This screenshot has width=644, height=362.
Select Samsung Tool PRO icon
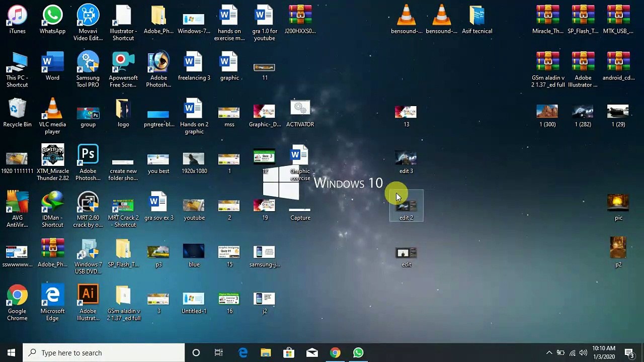[88, 70]
